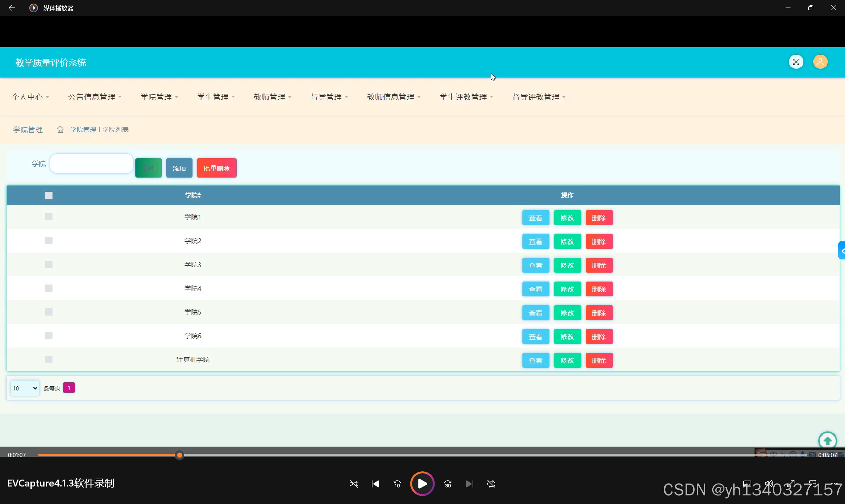Click the 批量删除 button
Screen dimensions: 845x504
pyautogui.click(x=216, y=168)
